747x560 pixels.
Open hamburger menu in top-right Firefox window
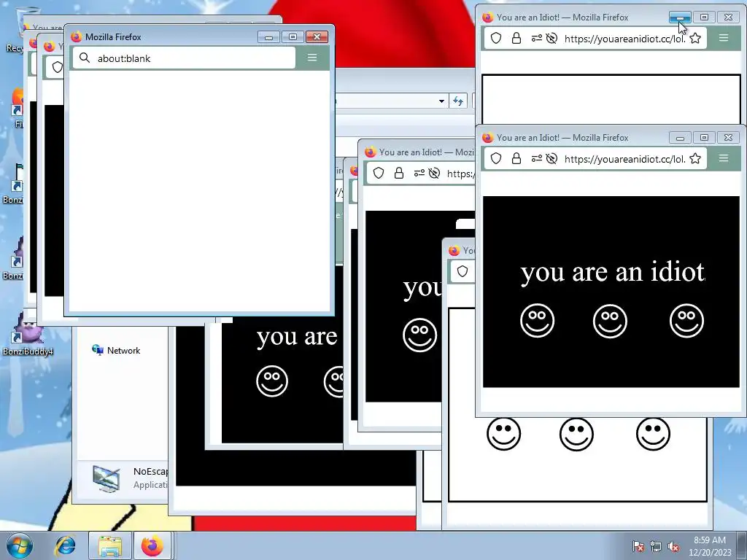[724, 38]
